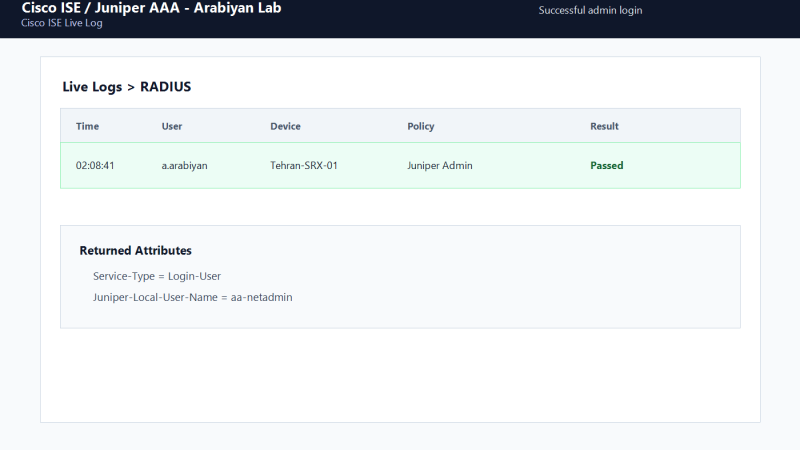
Task: Click the Policy column header
Action: tap(420, 127)
